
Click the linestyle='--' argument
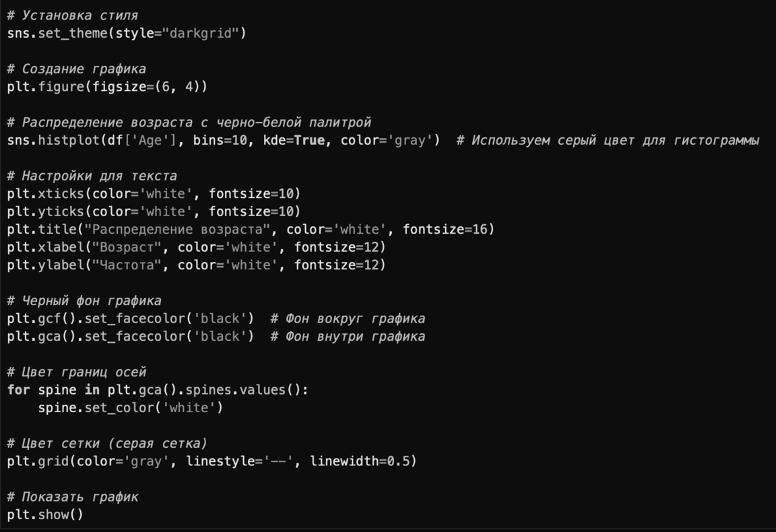pyautogui.click(x=240, y=461)
